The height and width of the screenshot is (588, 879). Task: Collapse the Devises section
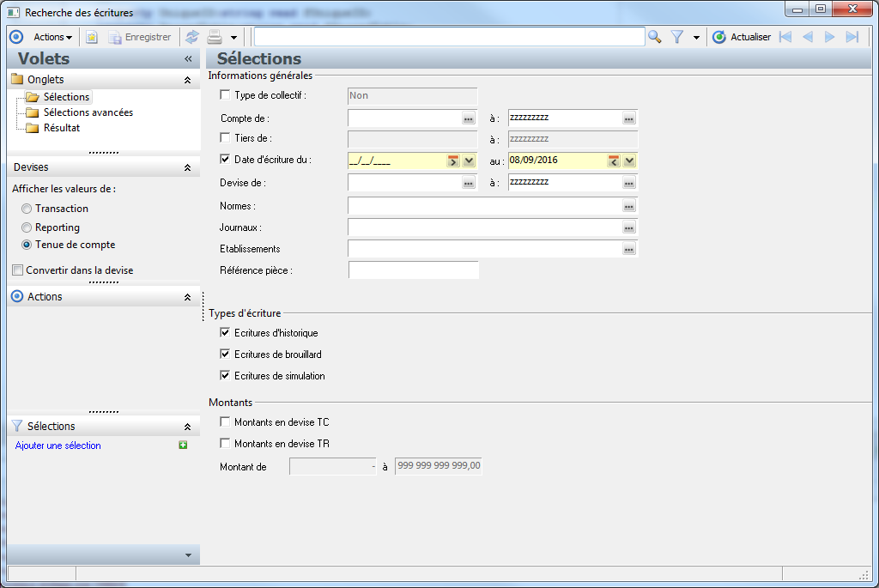tap(188, 167)
